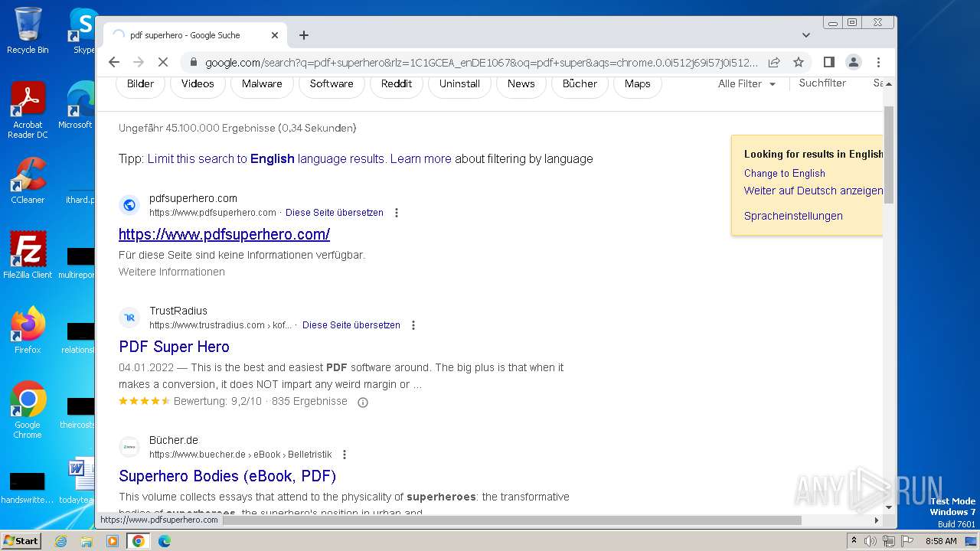This screenshot has height=551, width=980.
Task: Click 'Weitere Informationen' under pdfsuperhero result
Action: [x=171, y=272]
